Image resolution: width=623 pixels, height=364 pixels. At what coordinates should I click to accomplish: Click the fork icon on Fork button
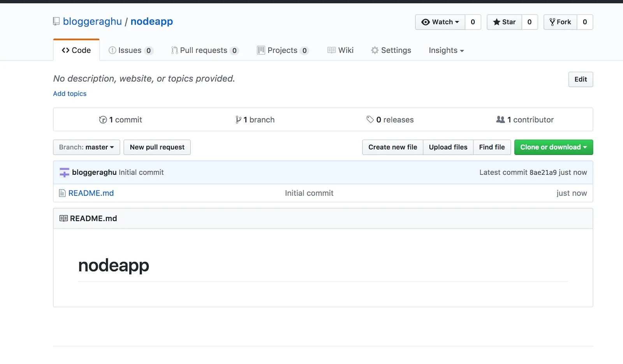pos(552,22)
